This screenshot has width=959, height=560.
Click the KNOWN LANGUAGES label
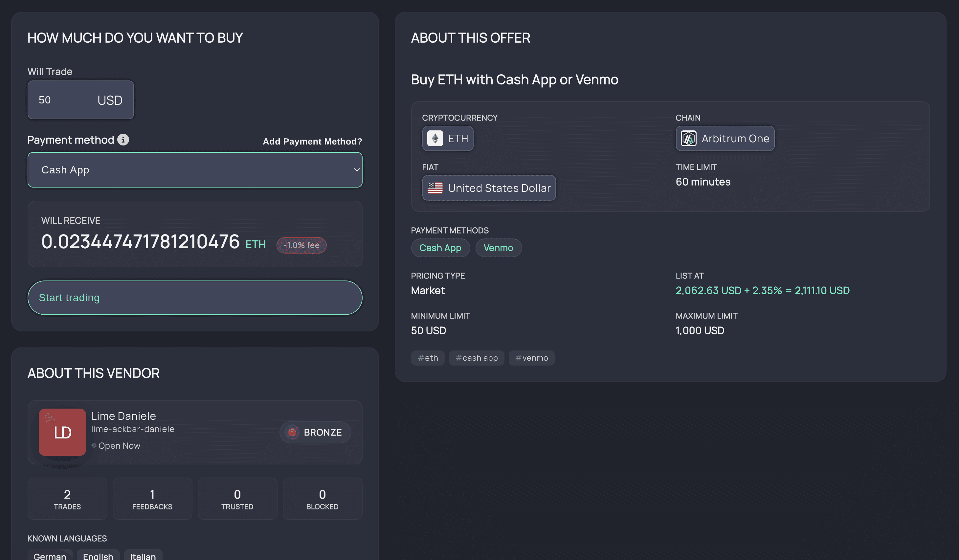tap(67, 538)
